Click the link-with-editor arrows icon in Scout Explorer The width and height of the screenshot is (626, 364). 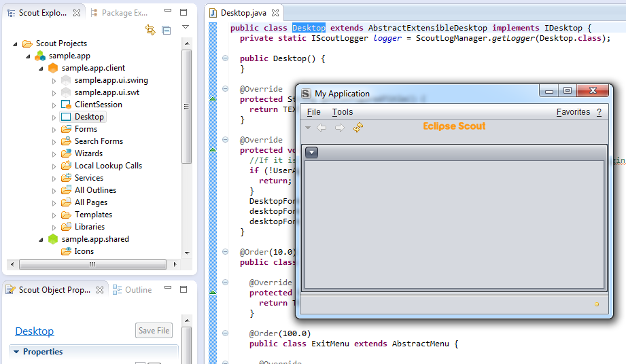tap(150, 30)
